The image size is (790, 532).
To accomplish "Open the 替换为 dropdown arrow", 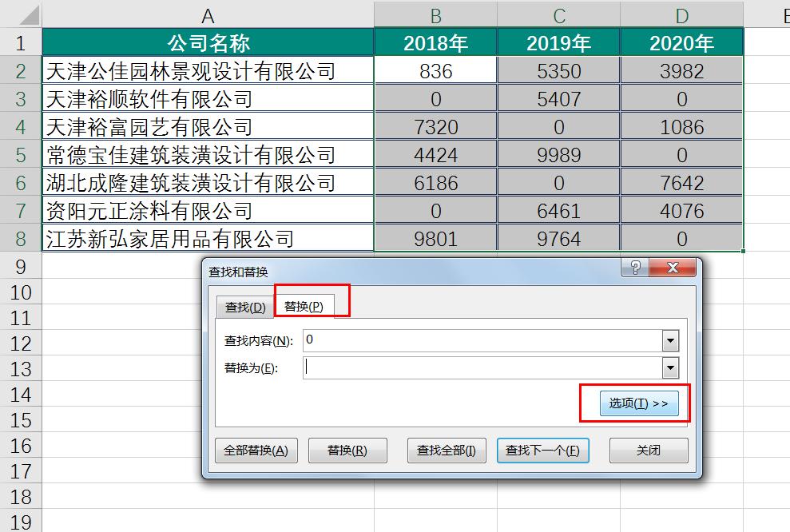I will tap(671, 367).
